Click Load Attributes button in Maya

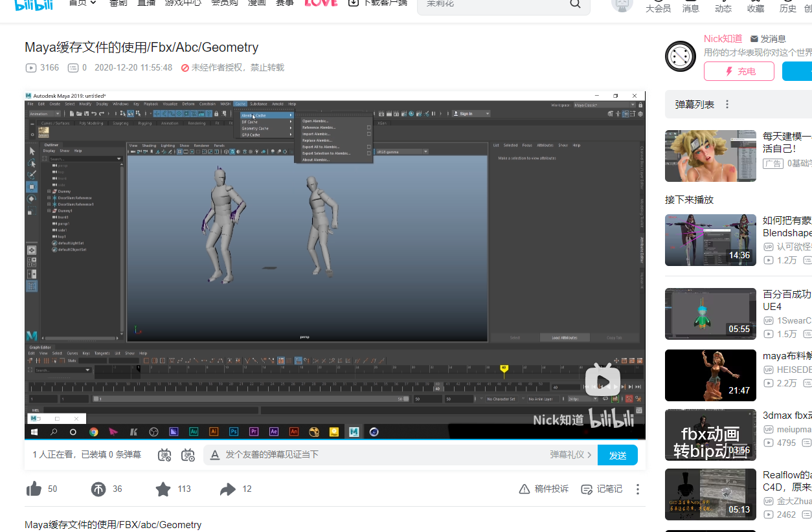[x=565, y=338]
